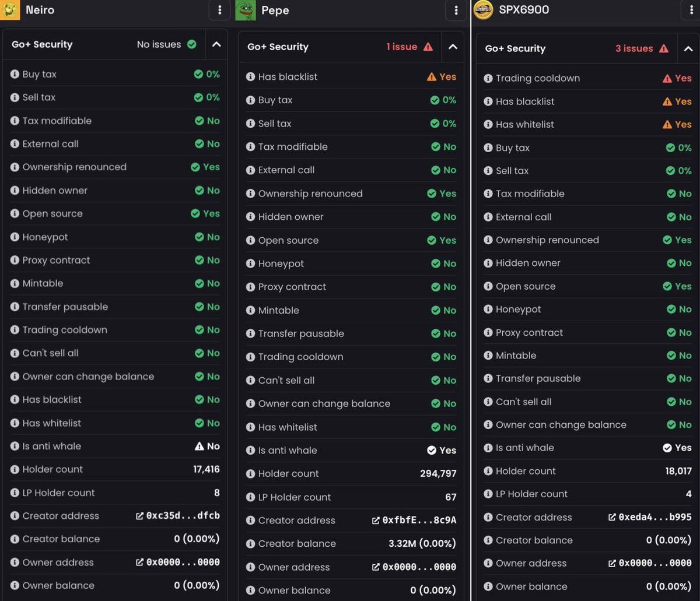
Task: Click the Neiro token logo
Action: (10, 9)
